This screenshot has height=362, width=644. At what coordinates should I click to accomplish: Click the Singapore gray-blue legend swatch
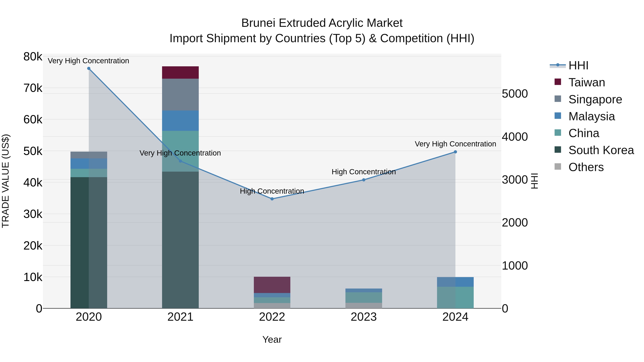tap(558, 99)
